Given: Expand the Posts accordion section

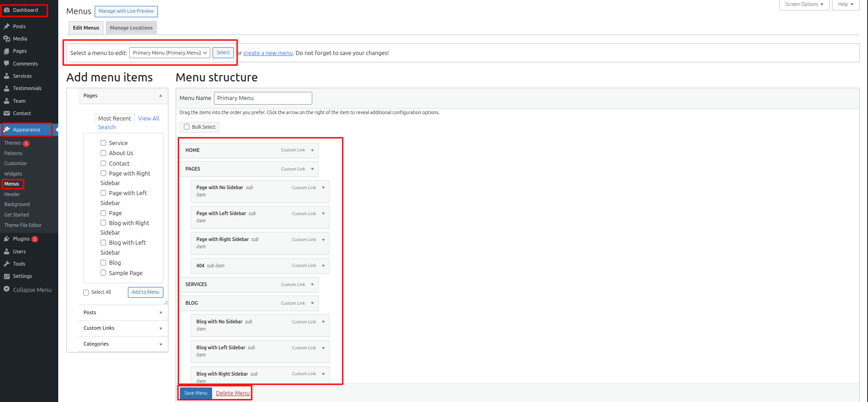Looking at the screenshot, I should (x=123, y=312).
